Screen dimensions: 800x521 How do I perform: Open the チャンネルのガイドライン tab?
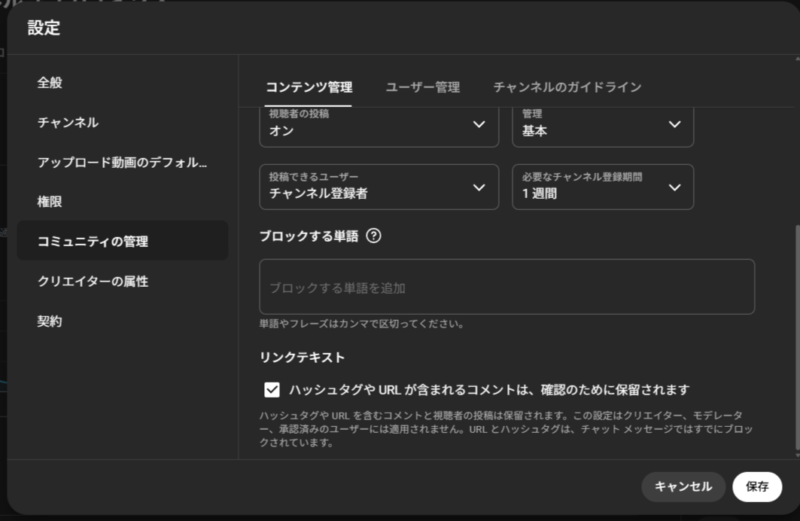point(567,87)
